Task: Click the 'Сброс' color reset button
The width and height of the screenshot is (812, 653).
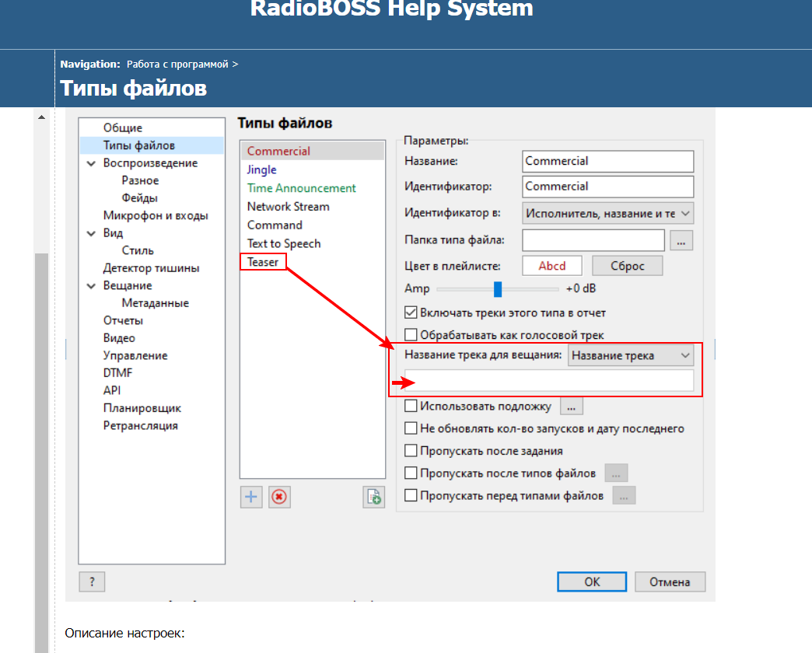Action: pyautogui.click(x=627, y=266)
